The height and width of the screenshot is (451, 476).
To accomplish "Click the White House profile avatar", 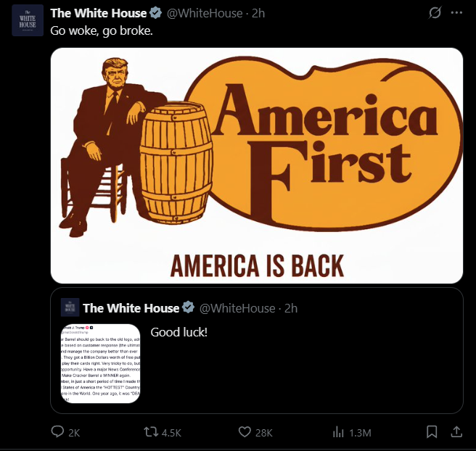I will (28, 20).
